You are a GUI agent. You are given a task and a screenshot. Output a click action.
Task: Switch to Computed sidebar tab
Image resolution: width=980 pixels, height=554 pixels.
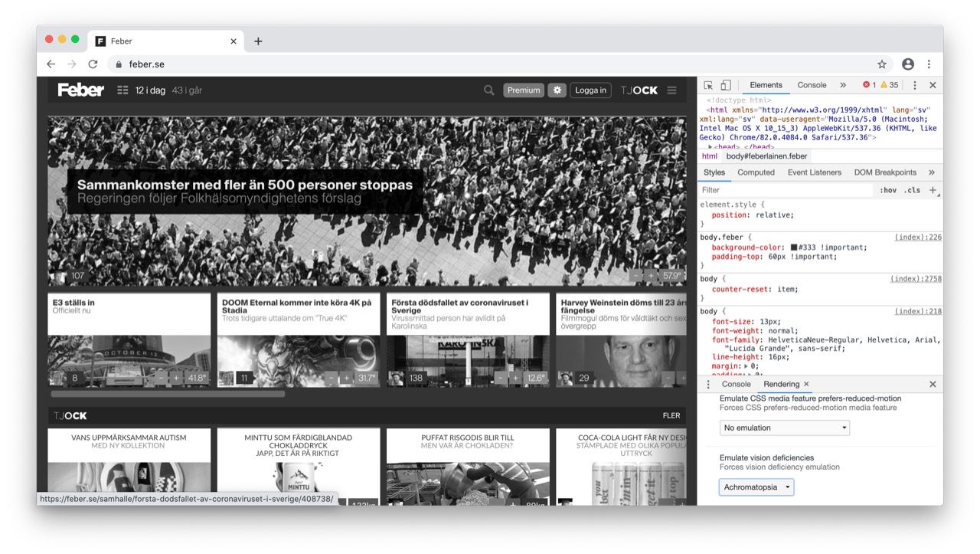pyautogui.click(x=756, y=172)
